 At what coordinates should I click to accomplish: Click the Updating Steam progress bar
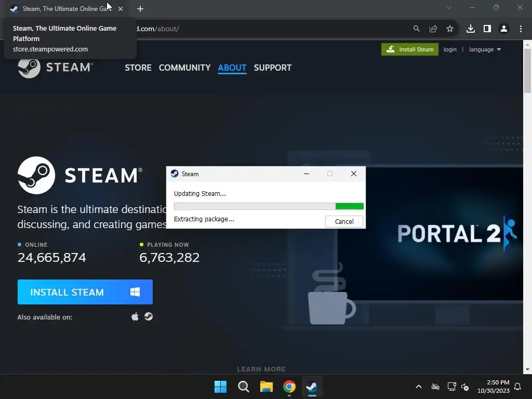point(269,206)
